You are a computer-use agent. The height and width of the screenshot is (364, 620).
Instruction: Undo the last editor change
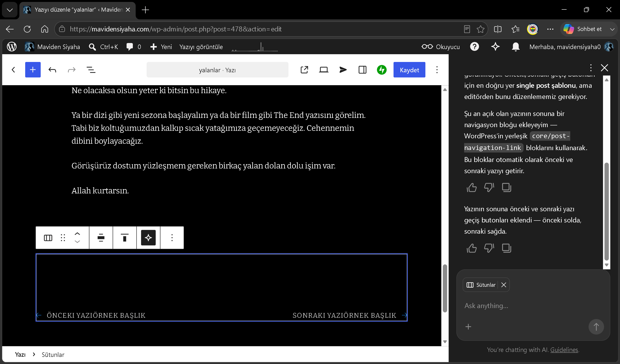click(52, 70)
